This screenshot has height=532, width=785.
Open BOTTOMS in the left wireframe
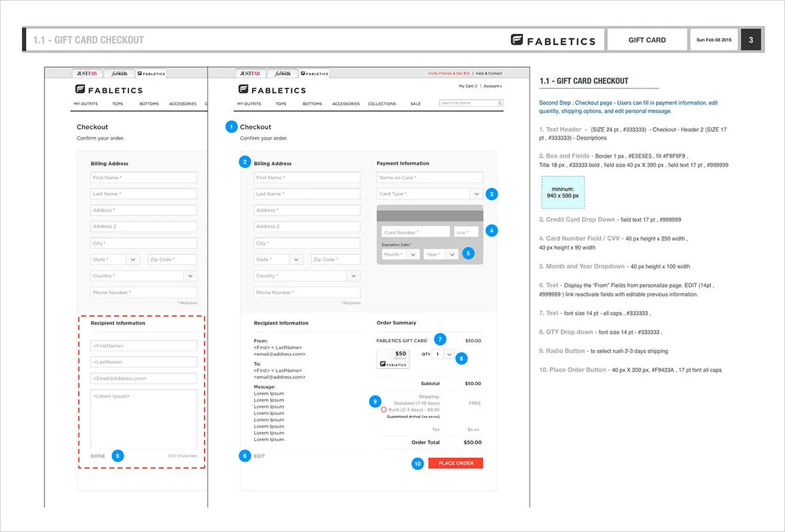click(149, 104)
